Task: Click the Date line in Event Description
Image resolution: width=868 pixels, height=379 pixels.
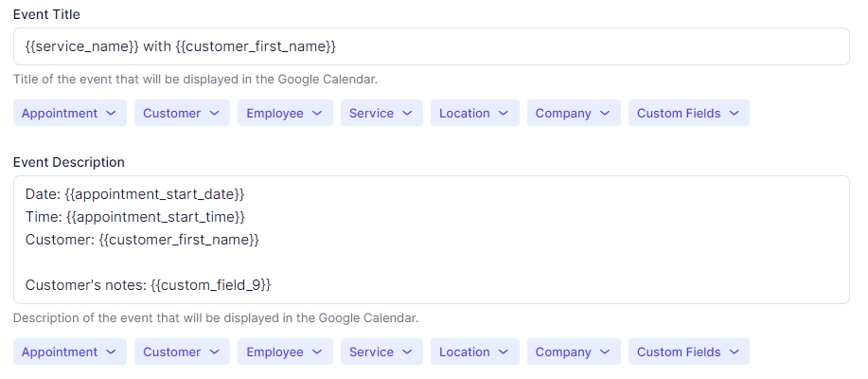Action: click(x=134, y=194)
